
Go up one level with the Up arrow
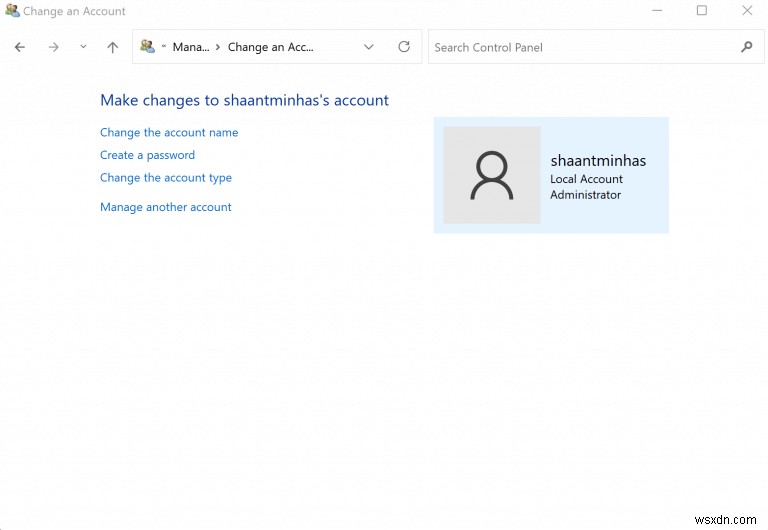coord(113,47)
